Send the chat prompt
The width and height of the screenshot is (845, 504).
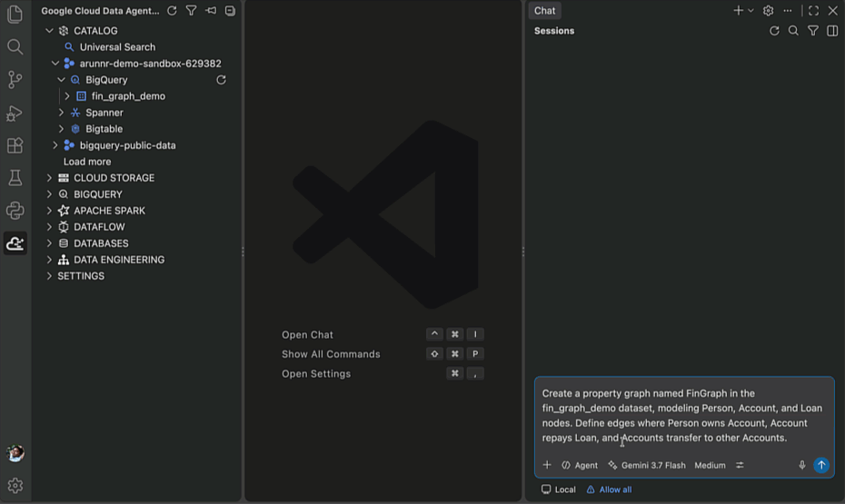click(821, 465)
